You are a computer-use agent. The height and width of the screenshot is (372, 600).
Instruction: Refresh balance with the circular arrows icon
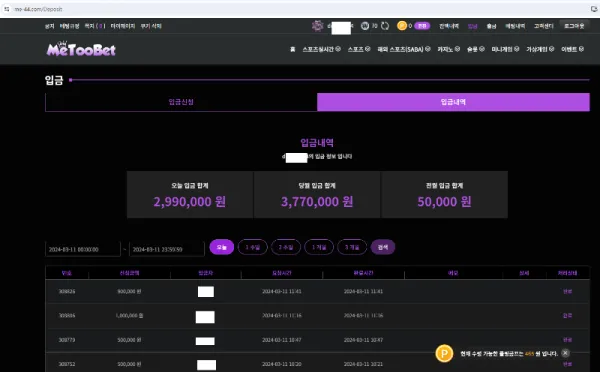pyautogui.click(x=385, y=26)
